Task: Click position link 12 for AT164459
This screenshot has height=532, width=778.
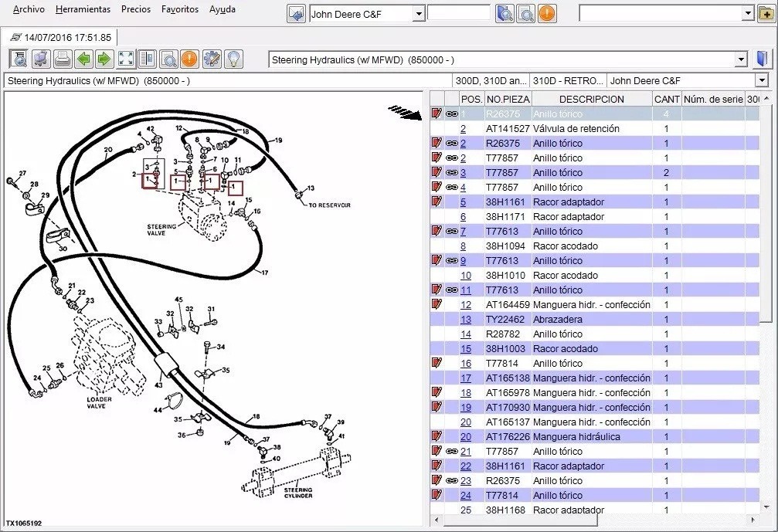Action: click(x=465, y=305)
